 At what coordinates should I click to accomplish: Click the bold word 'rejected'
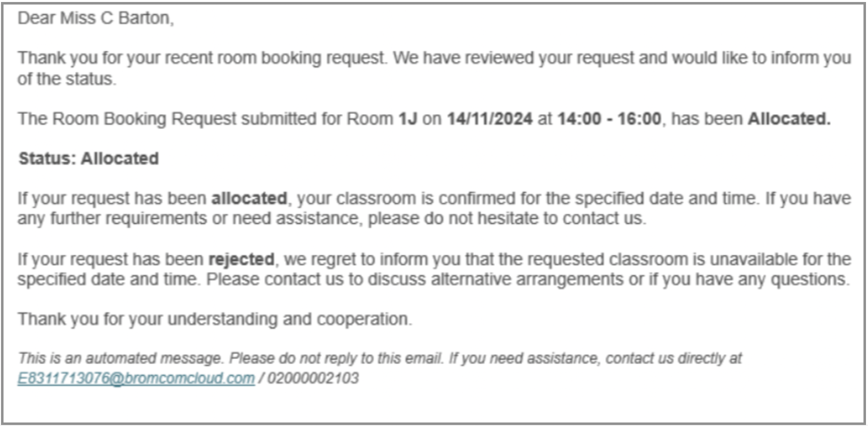coord(241,259)
